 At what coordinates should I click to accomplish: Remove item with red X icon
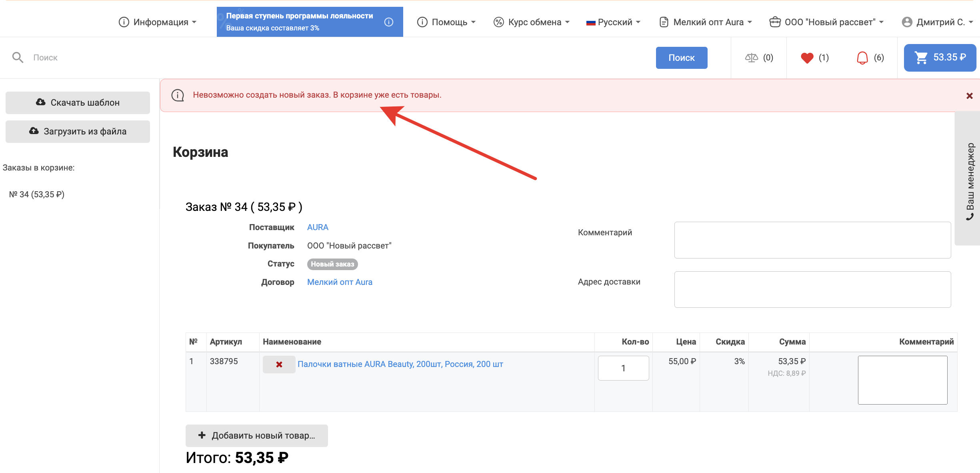[279, 365]
